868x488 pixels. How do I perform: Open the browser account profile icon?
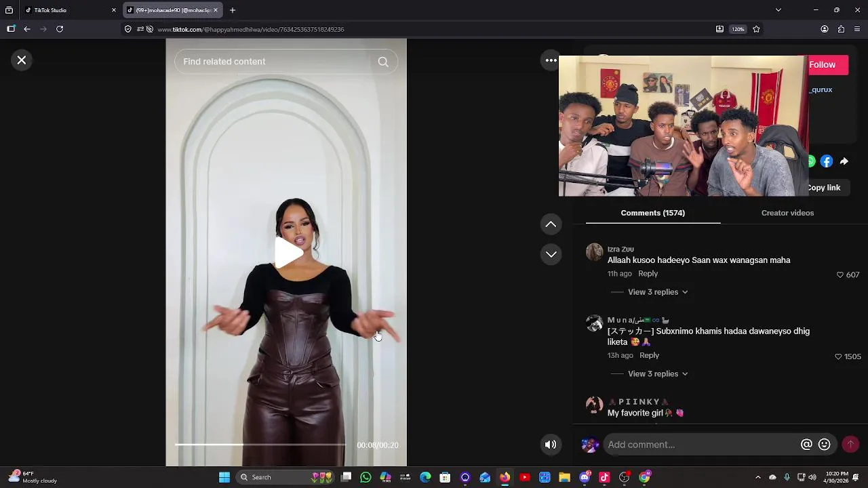825,29
